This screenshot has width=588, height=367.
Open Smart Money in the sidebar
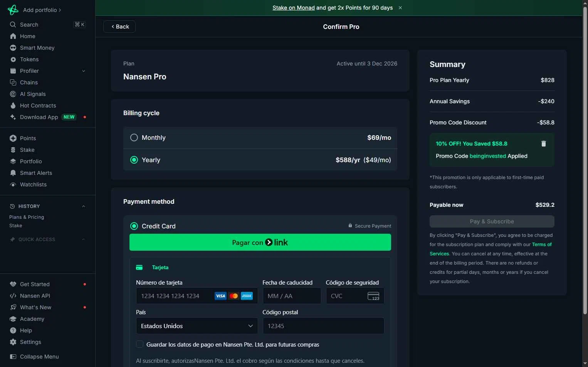[37, 48]
